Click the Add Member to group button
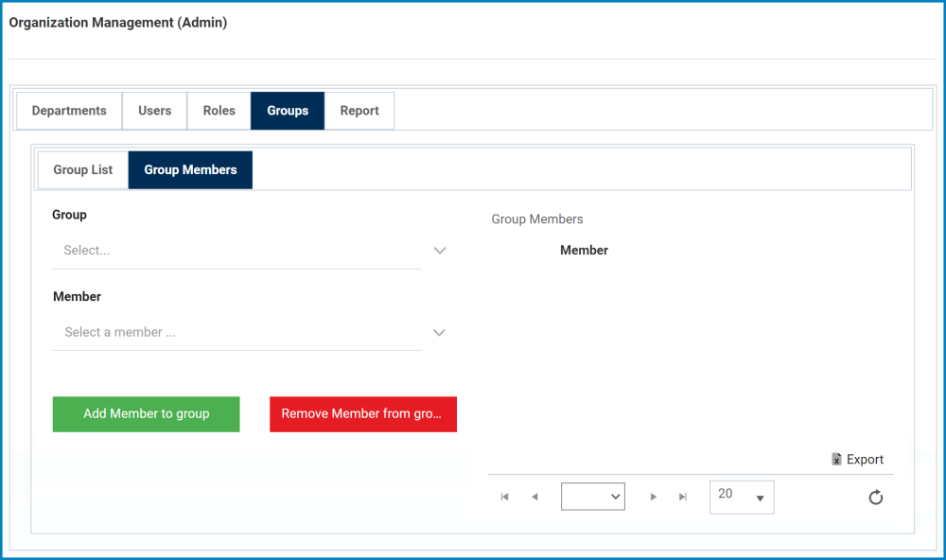The width and height of the screenshot is (946, 560). 146,413
